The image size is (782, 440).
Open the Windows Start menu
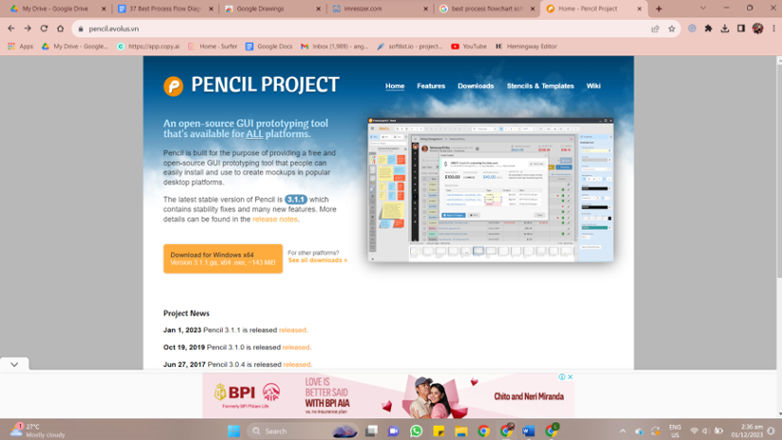click(x=233, y=431)
